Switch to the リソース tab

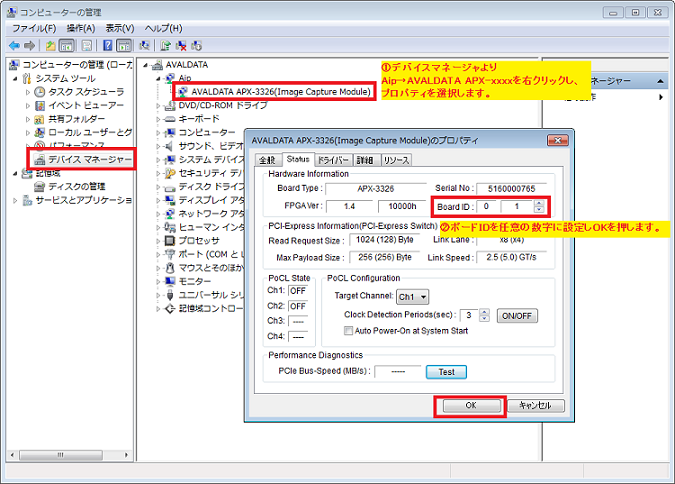tap(396, 160)
